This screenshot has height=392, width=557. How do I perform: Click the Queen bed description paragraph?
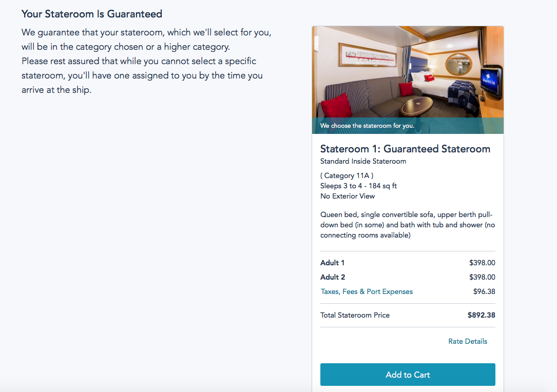pos(408,225)
